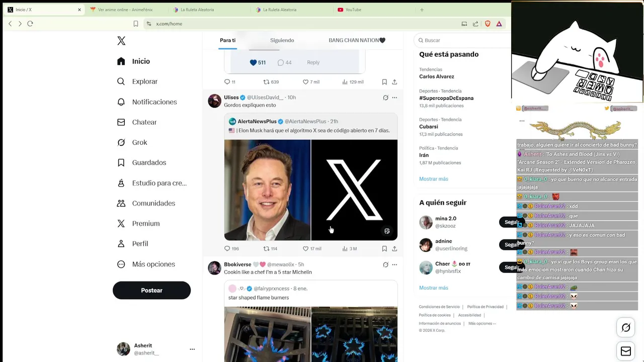Image resolution: width=644 pixels, height=362 pixels.
Task: Open Explorar in the sidebar
Action: [x=137, y=81]
